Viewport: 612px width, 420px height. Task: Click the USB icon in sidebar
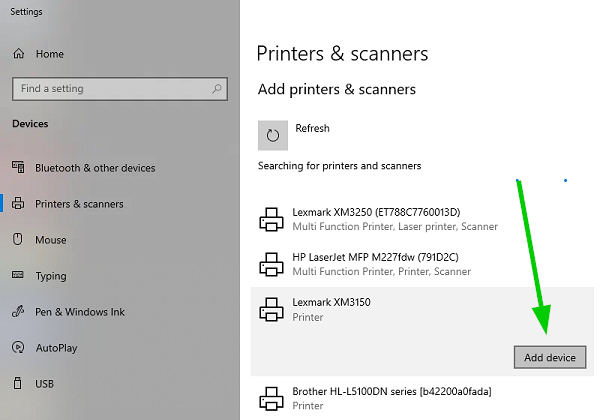(18, 383)
